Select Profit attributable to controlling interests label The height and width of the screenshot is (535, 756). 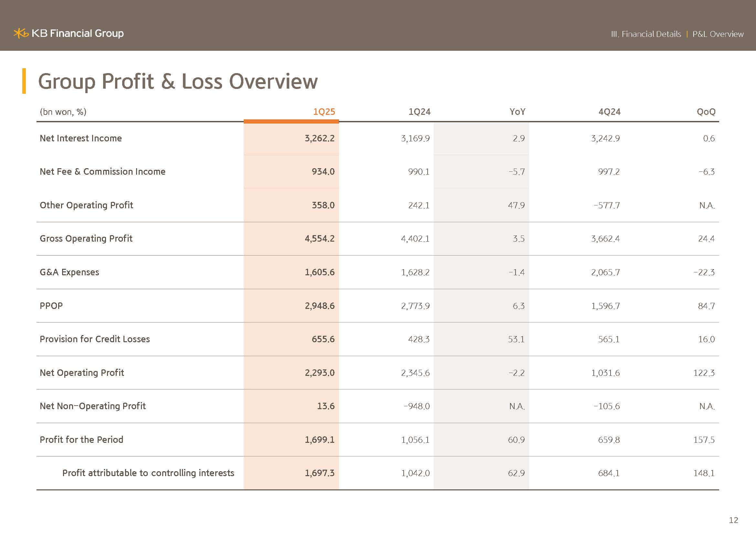click(148, 473)
